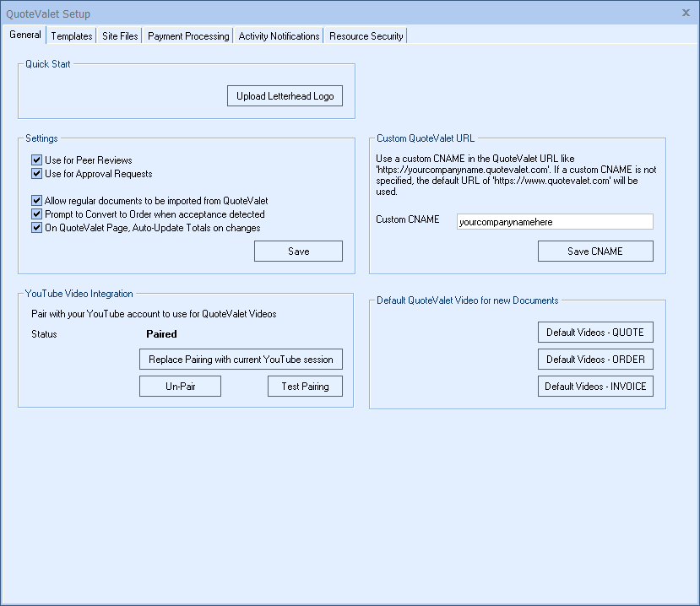Image resolution: width=700 pixels, height=606 pixels.
Task: Close the QuoteValet Setup window
Action: coord(686,13)
